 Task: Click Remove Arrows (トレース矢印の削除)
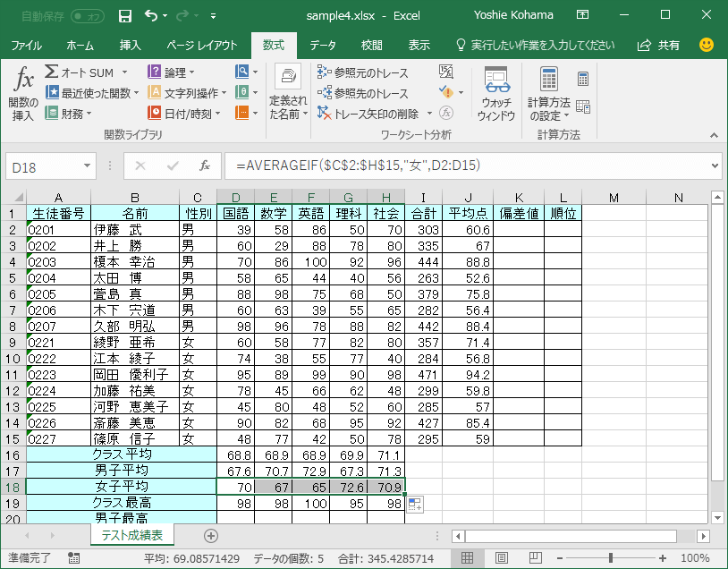[368, 114]
